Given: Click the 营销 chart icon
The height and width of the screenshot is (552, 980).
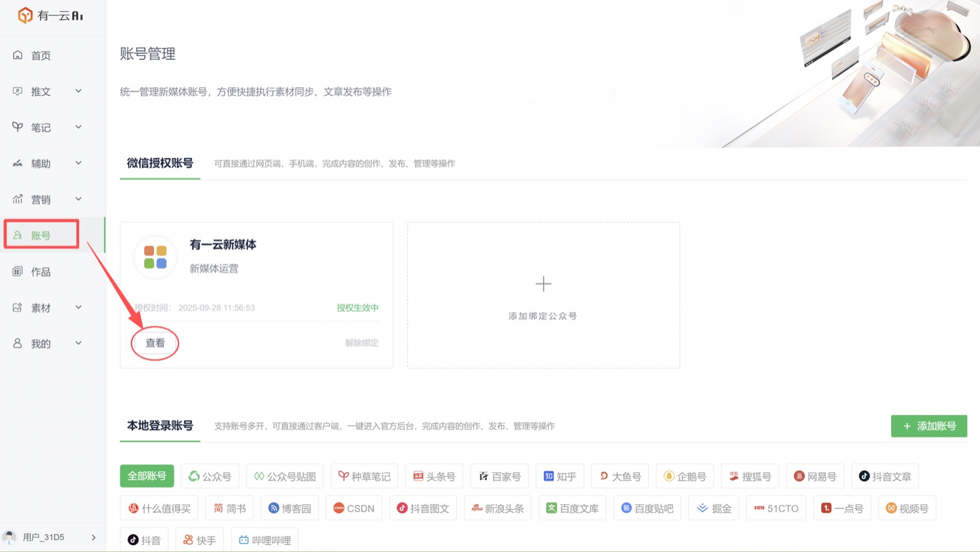Looking at the screenshot, I should coord(18,199).
